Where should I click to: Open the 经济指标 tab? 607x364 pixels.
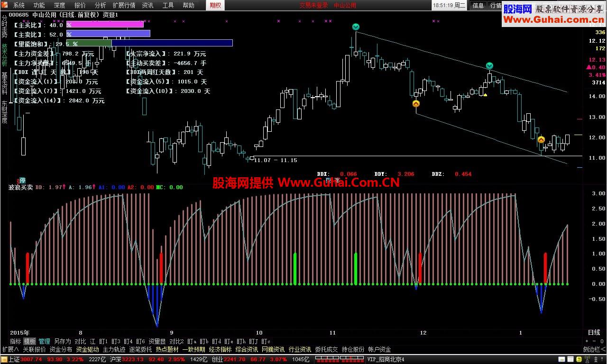[221, 349]
